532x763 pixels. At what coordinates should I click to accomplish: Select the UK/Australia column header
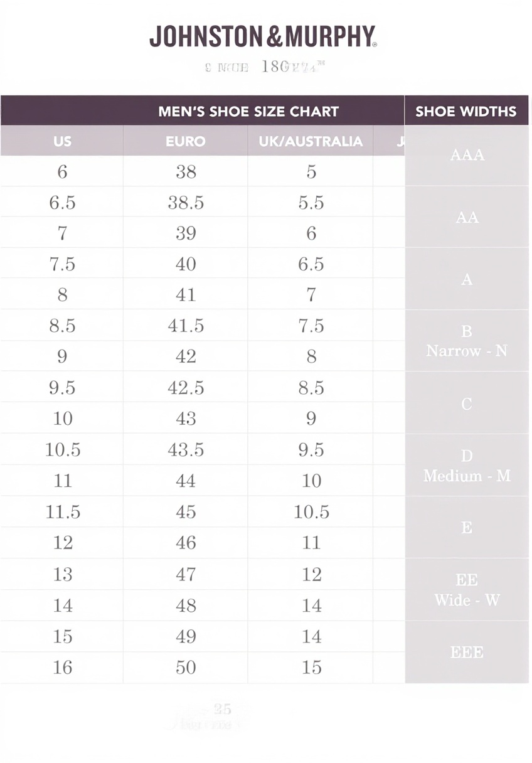[x=311, y=141]
